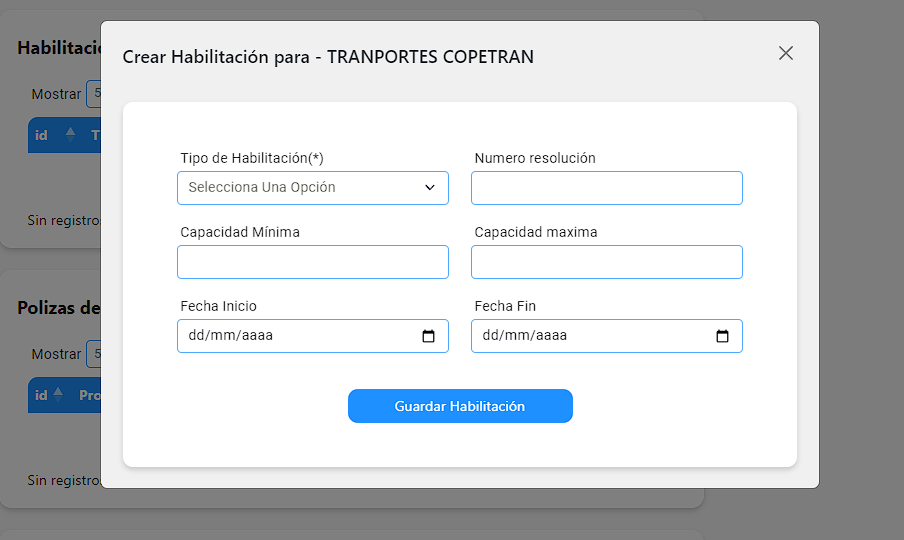Screen dimensions: 904x540
Task: Click the Fecha Fin date field
Action: point(607,336)
